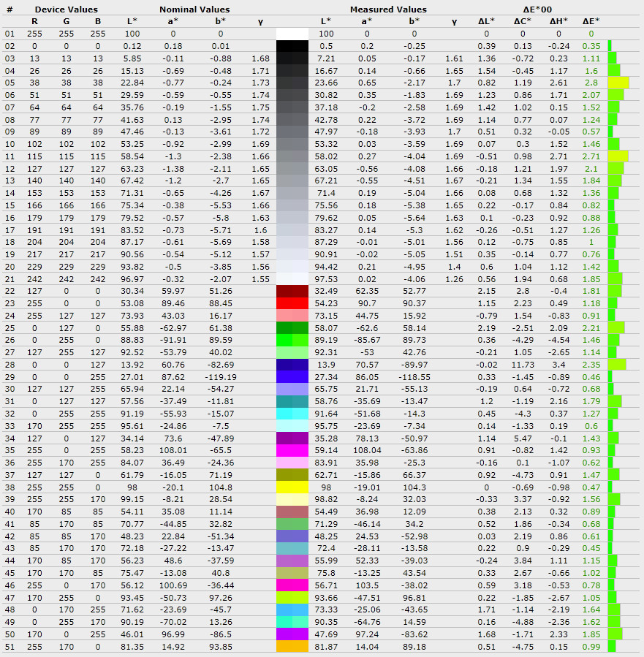Click the yellow ΔE bar in row 05

[x=618, y=83]
